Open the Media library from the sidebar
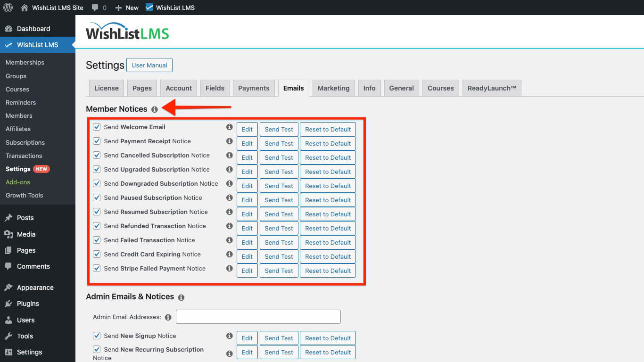Screen dimensions: 644x362 click(x=9, y=234)
